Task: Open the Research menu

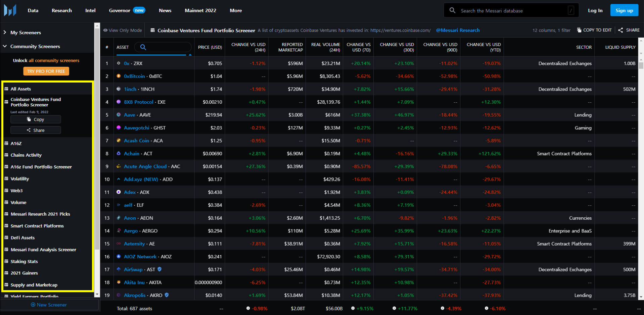Action: (x=62, y=10)
